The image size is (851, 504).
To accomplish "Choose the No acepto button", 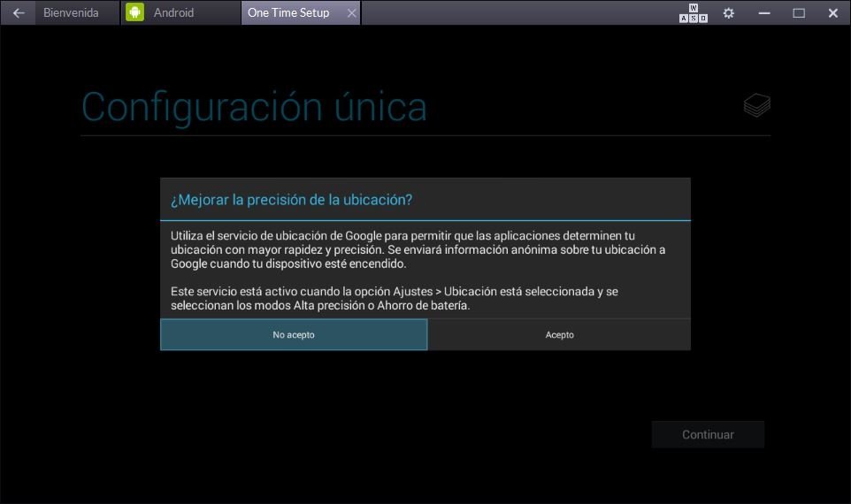I will pos(294,335).
